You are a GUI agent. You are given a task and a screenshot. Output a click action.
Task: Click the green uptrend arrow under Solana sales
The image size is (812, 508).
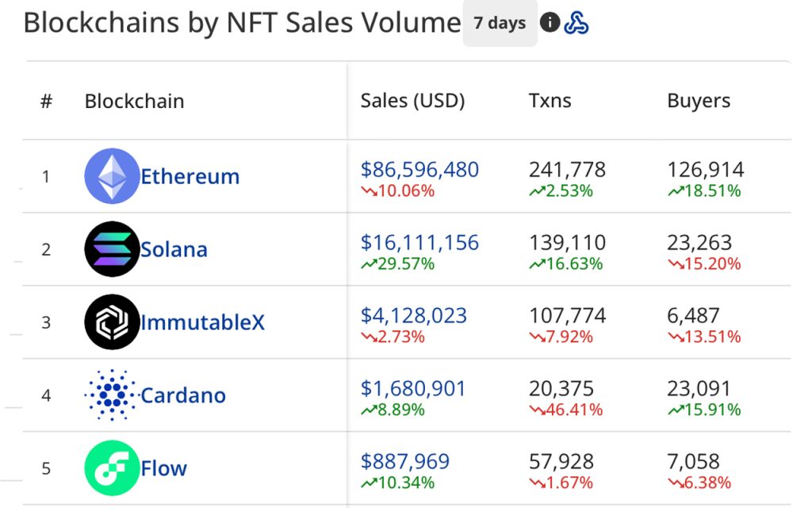pos(368,264)
